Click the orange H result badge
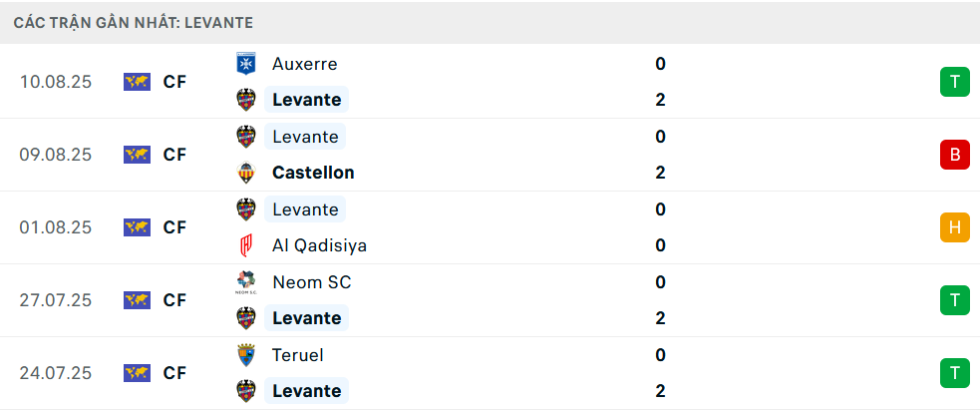The width and height of the screenshot is (980, 411). pyautogui.click(x=954, y=227)
